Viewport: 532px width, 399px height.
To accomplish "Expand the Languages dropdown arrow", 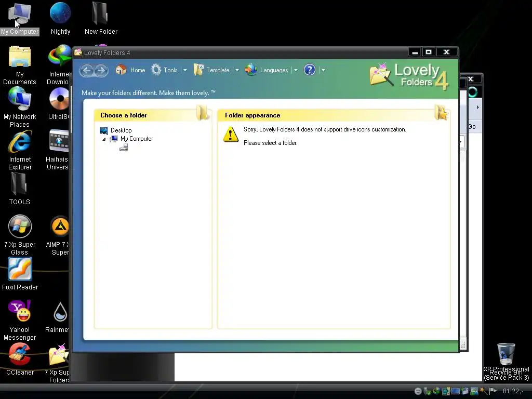I will pyautogui.click(x=296, y=70).
